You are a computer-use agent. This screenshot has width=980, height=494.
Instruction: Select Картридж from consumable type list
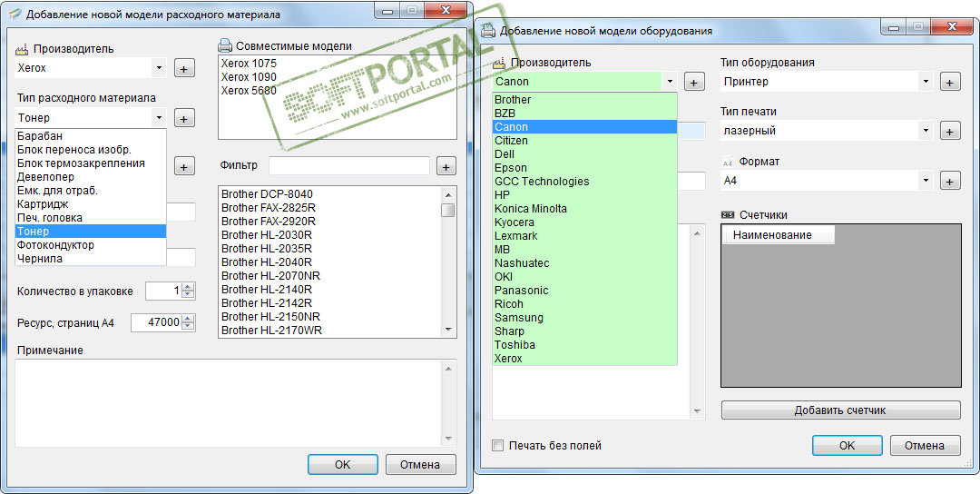tap(91, 203)
